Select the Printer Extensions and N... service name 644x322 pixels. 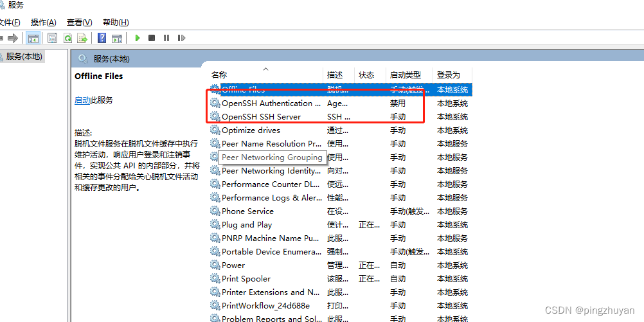click(271, 292)
